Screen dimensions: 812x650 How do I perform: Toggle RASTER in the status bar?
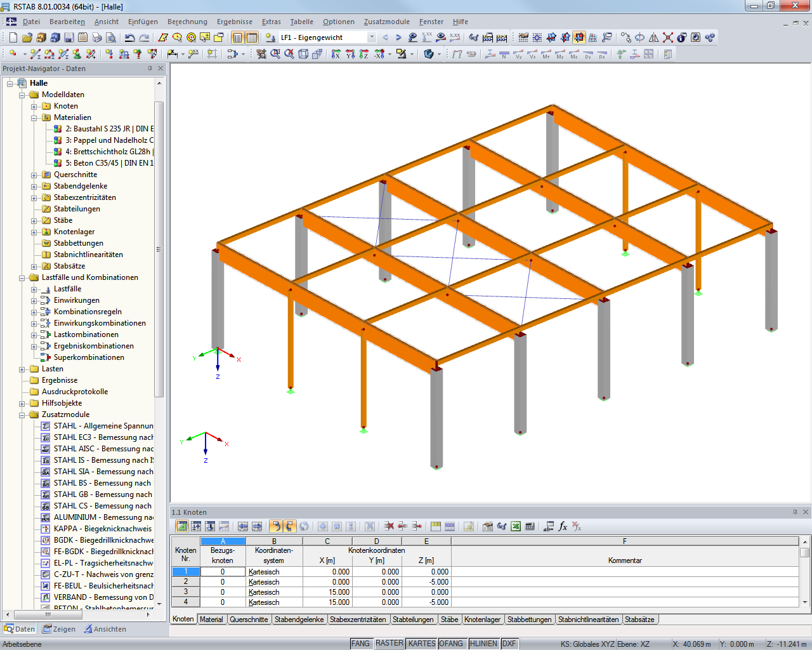tap(389, 643)
